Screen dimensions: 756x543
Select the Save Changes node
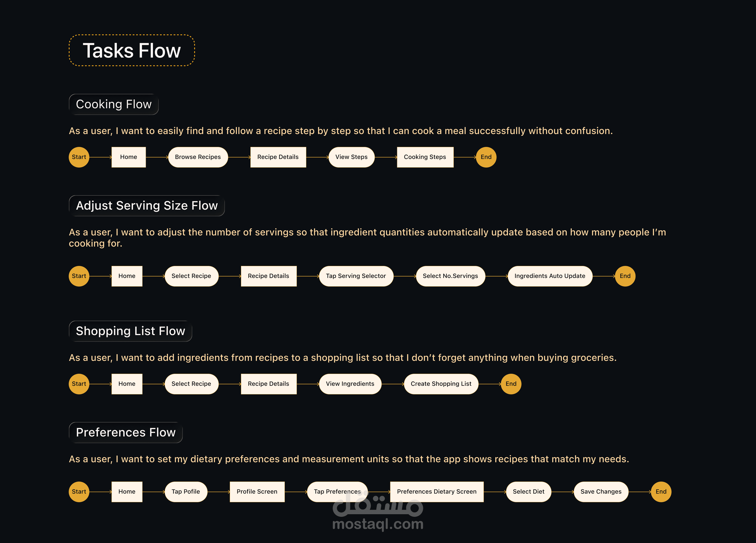[601, 492]
